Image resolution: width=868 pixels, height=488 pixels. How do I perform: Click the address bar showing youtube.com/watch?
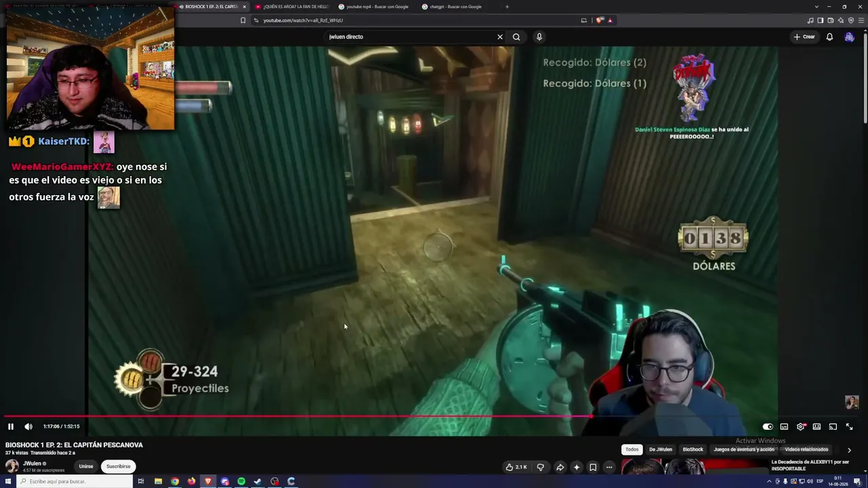tap(414, 20)
